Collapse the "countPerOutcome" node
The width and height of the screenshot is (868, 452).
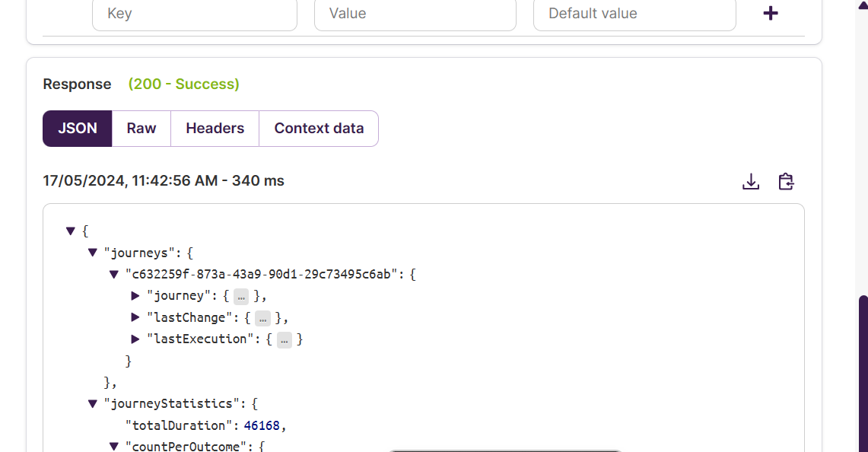point(114,447)
